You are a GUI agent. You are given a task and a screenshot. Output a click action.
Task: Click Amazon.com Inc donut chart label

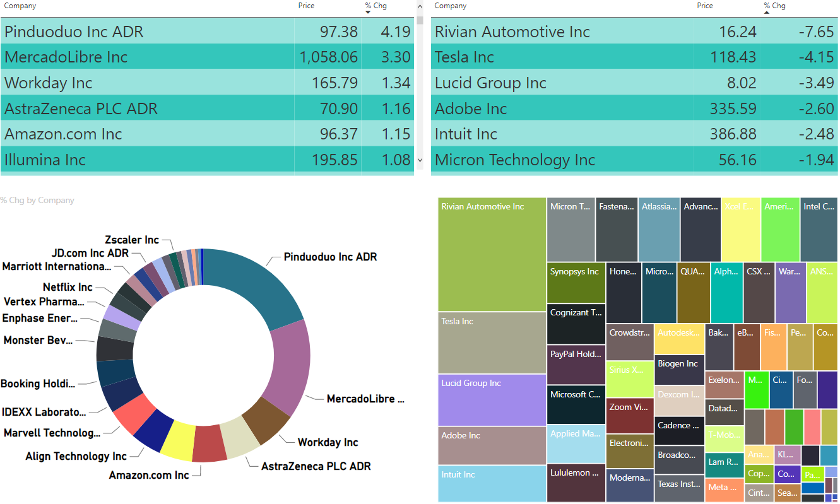pos(149,475)
